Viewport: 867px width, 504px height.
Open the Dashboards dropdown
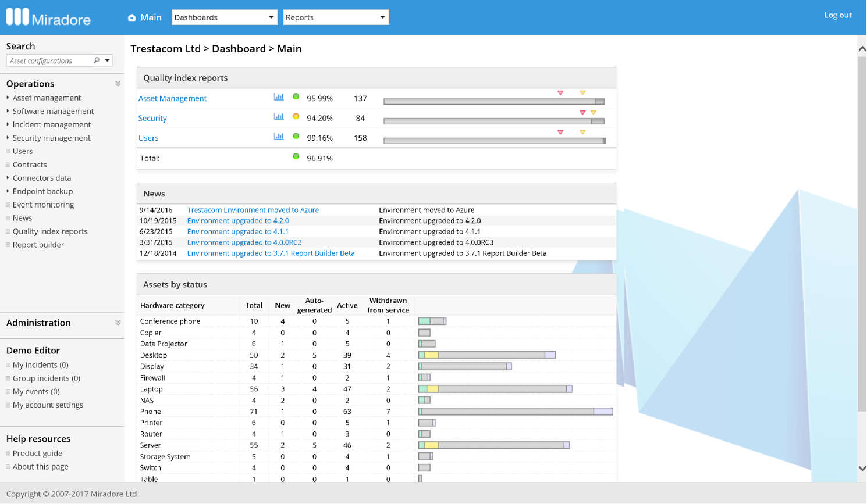(x=224, y=17)
